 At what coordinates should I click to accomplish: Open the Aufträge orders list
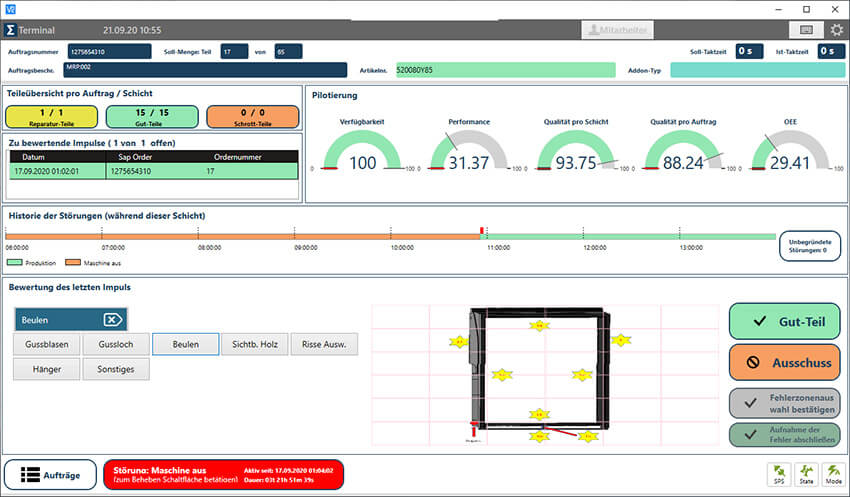click(x=50, y=474)
